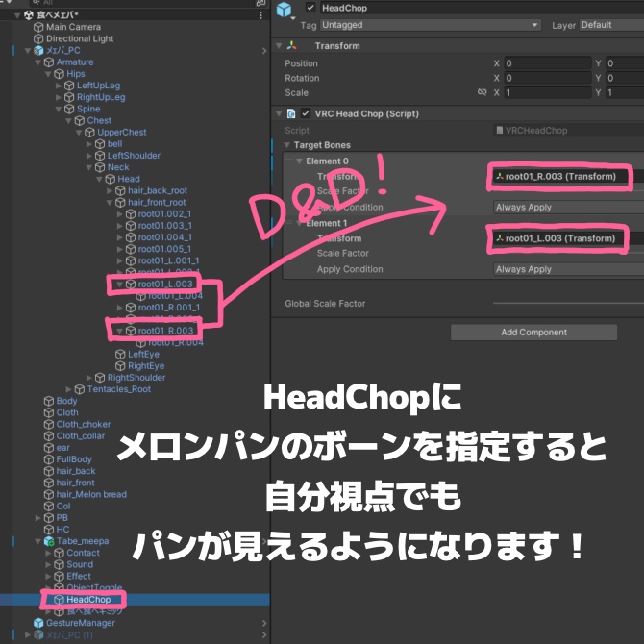Click Element 0 Transform field root01_R.003
Image resolution: width=644 pixels, height=644 pixels.
(568, 177)
